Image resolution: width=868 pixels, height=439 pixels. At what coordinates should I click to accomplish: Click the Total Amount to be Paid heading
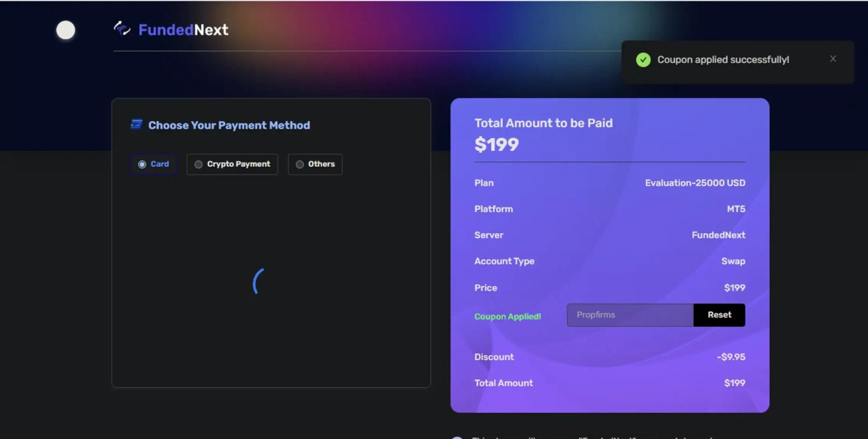543,123
